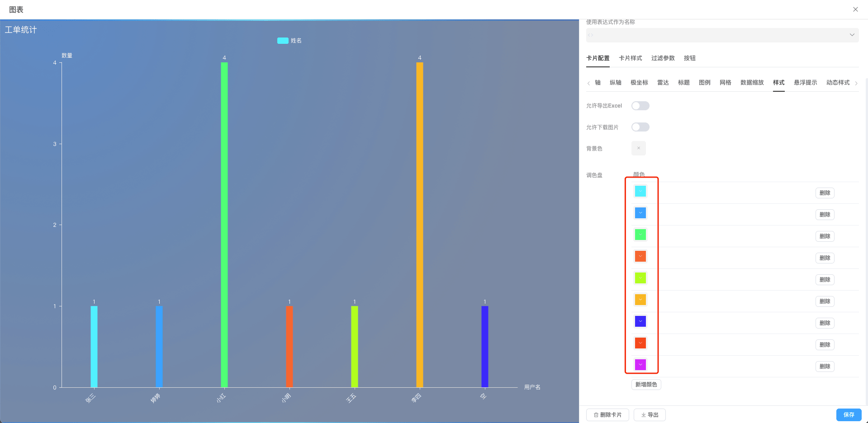Clear the 背景色 background color box
This screenshot has height=423, width=868.
pyautogui.click(x=638, y=148)
